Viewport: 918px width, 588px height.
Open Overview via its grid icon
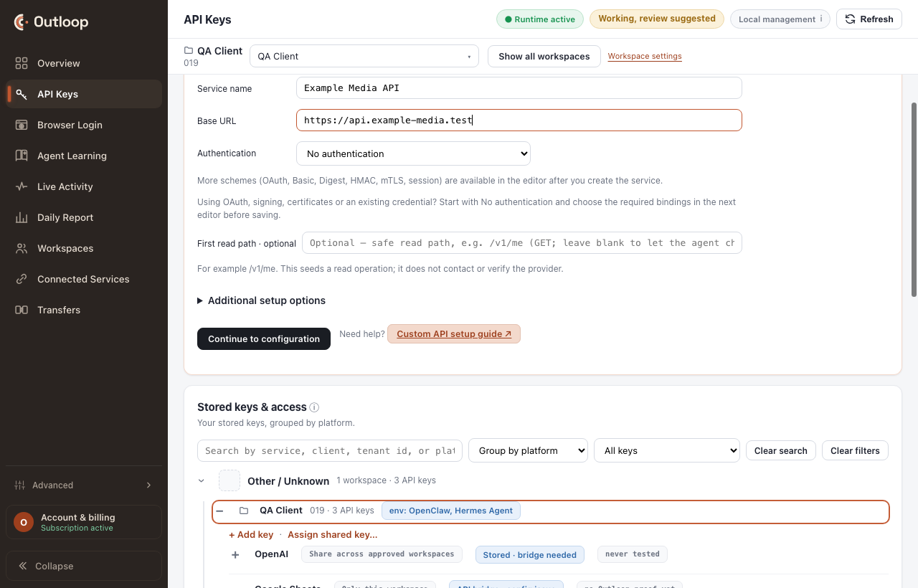click(22, 63)
